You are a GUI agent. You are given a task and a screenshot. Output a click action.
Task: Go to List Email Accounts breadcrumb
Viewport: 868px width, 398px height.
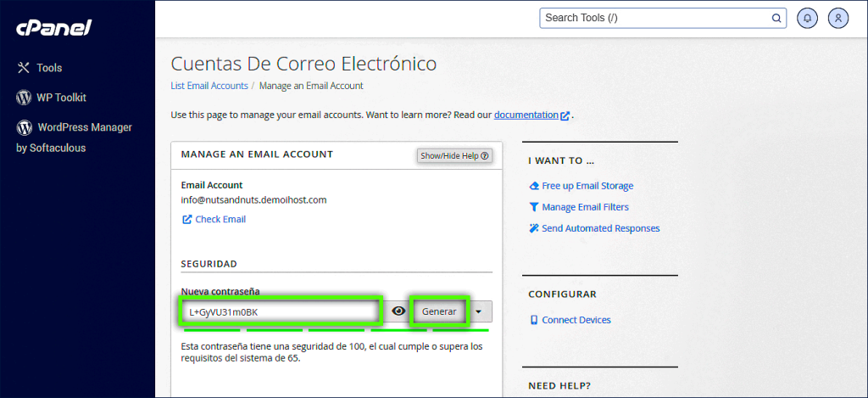click(209, 86)
